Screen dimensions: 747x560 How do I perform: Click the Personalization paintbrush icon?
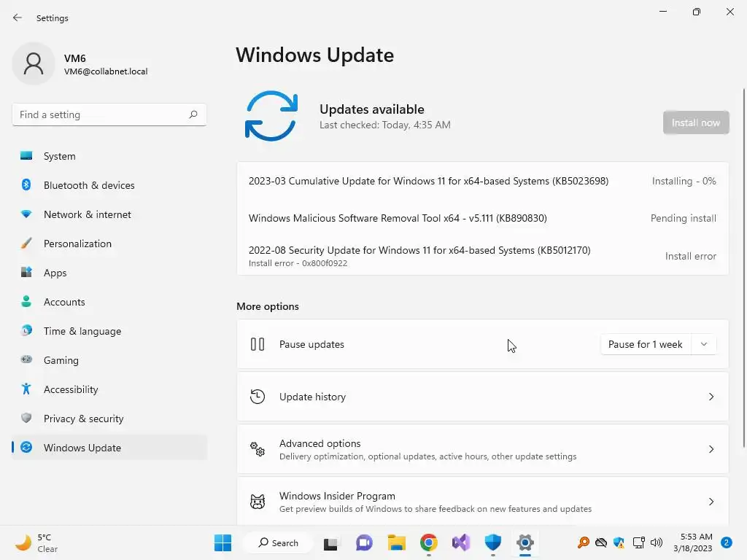(26, 244)
